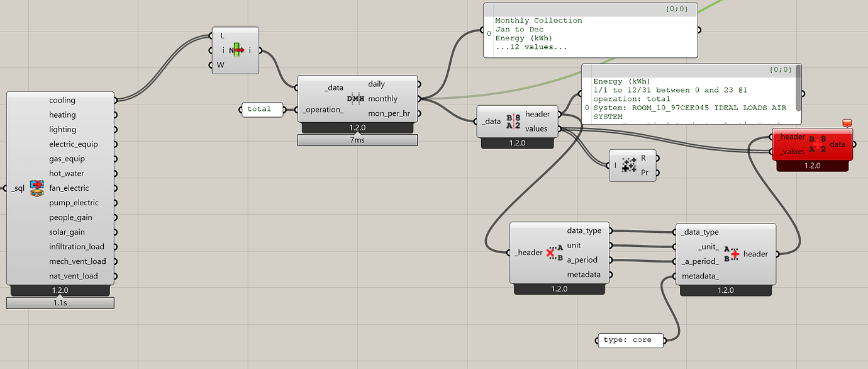868x369 pixels.
Task: Click the '7ms' profiler timing label
Action: click(x=357, y=140)
